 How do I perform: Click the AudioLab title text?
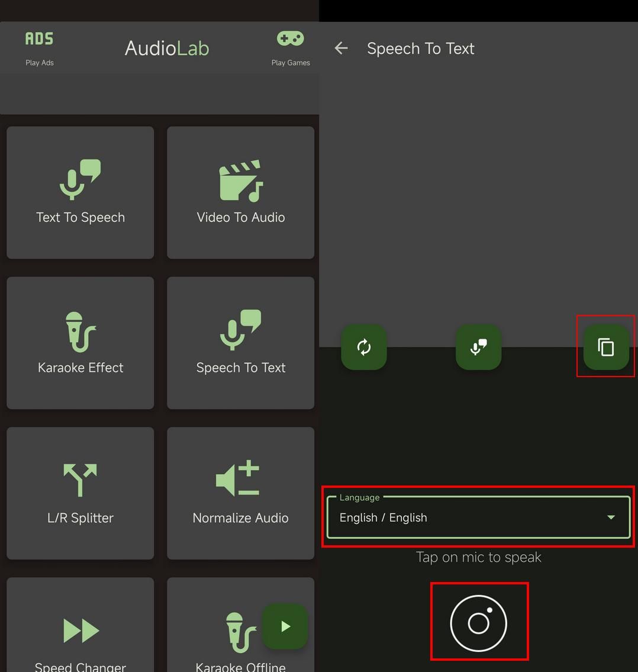pos(167,48)
